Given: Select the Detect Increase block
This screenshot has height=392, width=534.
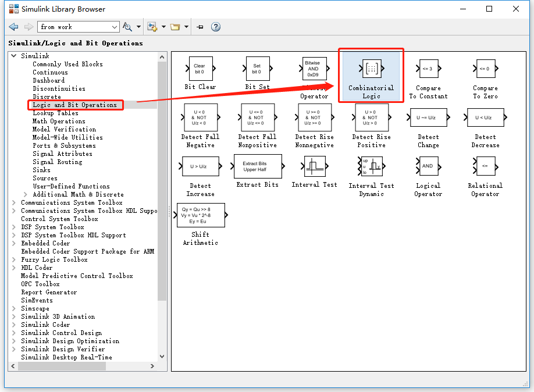Looking at the screenshot, I should pos(200,166).
